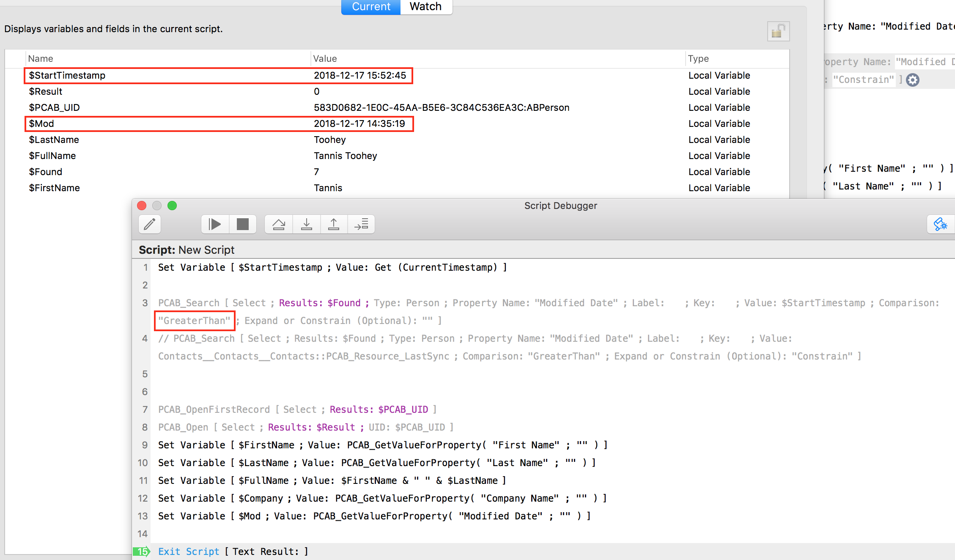Click the "GreaterThan" comparison text on line 3
Screen dimensions: 955x560
pos(195,321)
